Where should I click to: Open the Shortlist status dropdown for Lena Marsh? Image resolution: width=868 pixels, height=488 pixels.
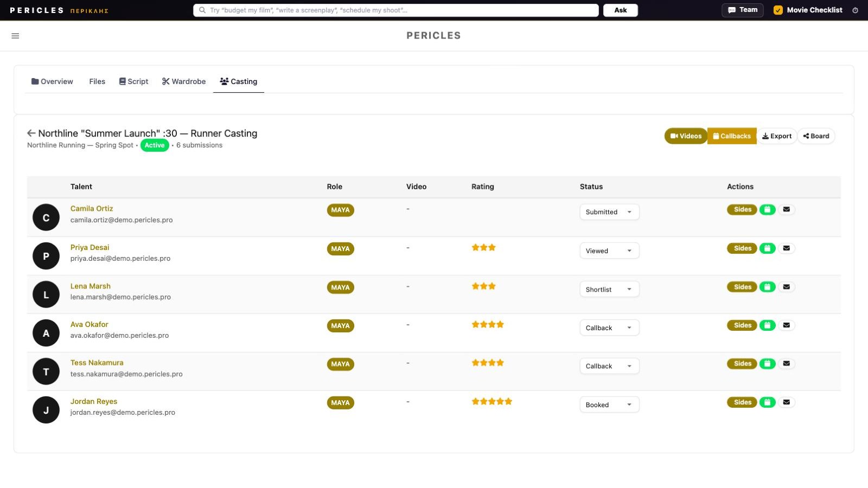point(609,289)
